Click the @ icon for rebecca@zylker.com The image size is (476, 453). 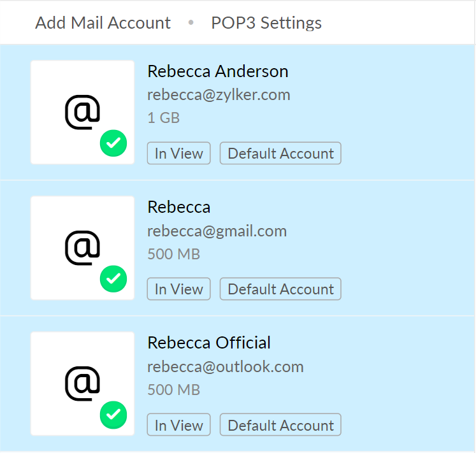[82, 113]
